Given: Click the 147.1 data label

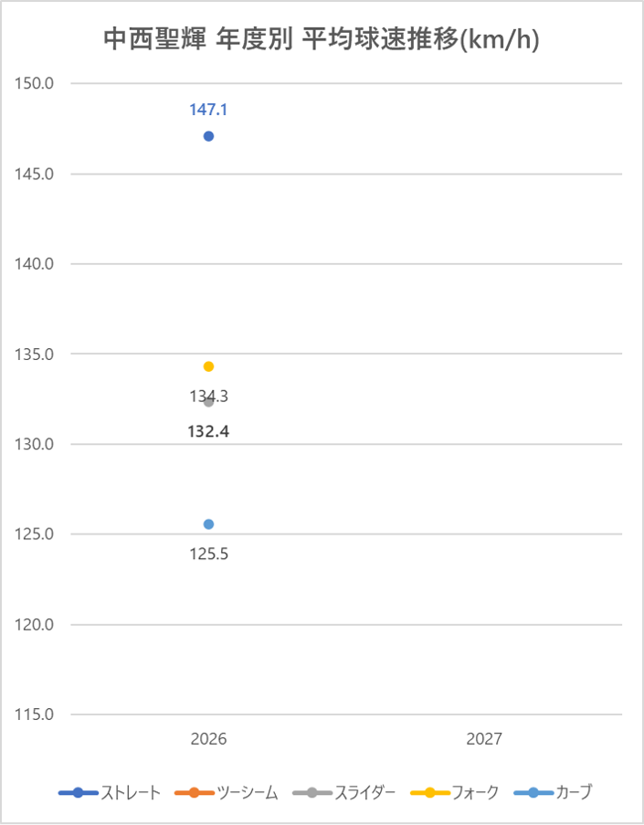Looking at the screenshot, I should coord(208,110).
